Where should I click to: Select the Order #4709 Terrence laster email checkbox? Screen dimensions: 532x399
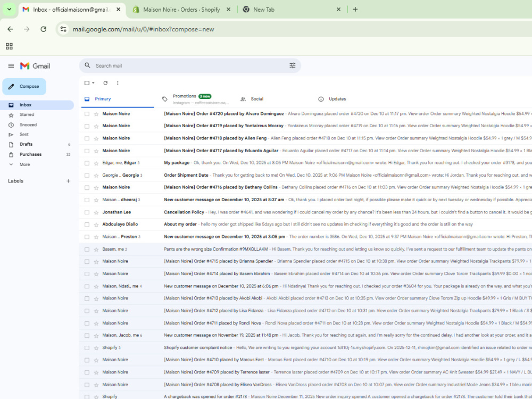(87, 372)
